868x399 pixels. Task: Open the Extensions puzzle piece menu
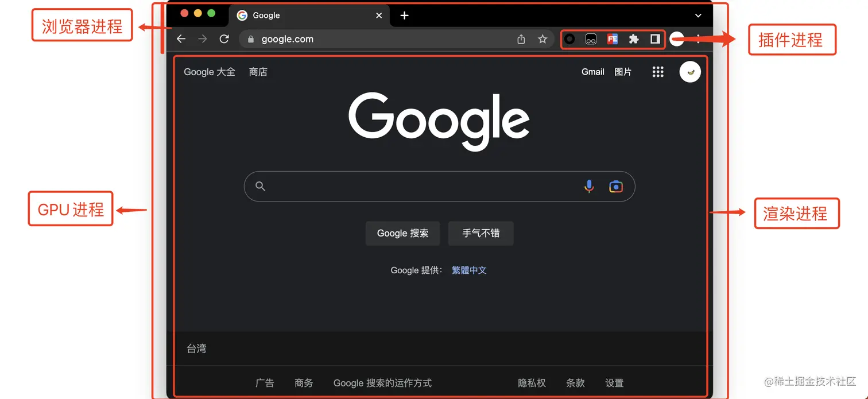pos(634,39)
